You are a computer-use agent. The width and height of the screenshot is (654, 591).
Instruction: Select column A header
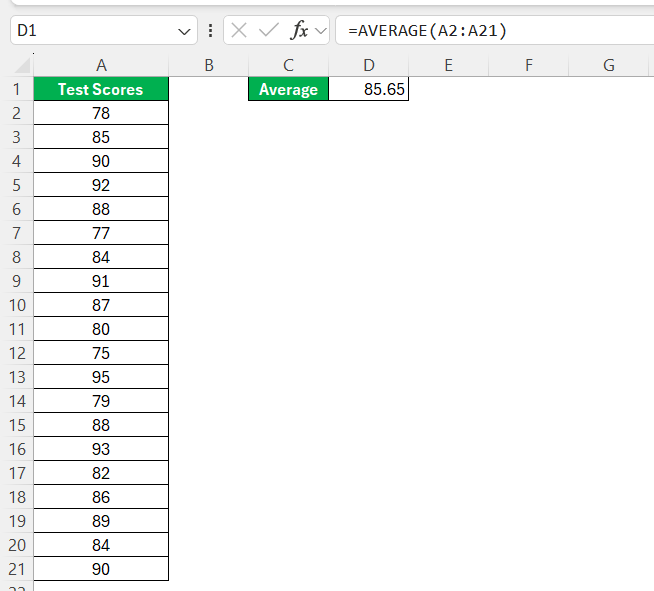coord(101,65)
